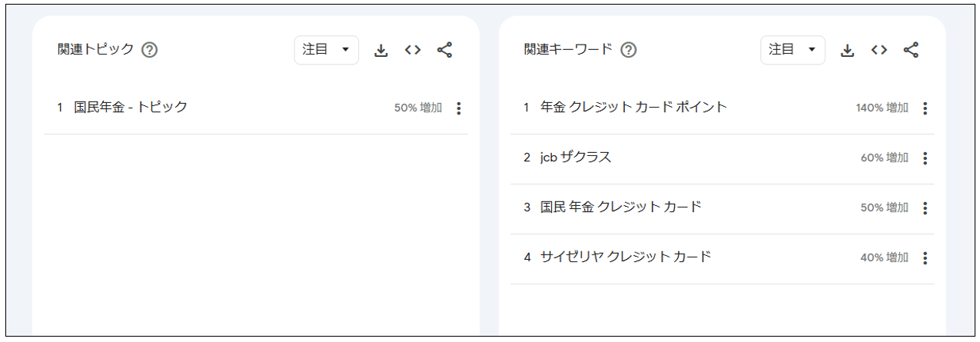Click the 関連キーワード card title
The width and height of the screenshot is (980, 342).
pyautogui.click(x=569, y=50)
